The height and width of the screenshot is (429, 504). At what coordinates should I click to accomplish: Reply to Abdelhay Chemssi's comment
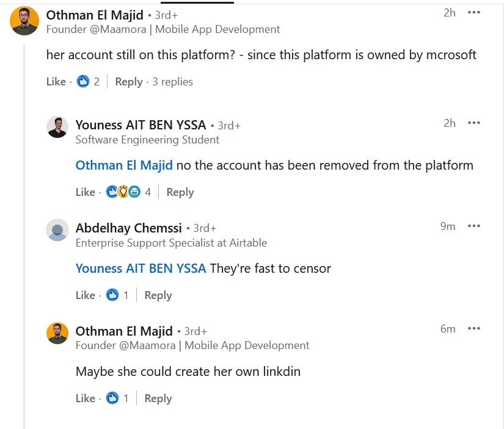158,295
